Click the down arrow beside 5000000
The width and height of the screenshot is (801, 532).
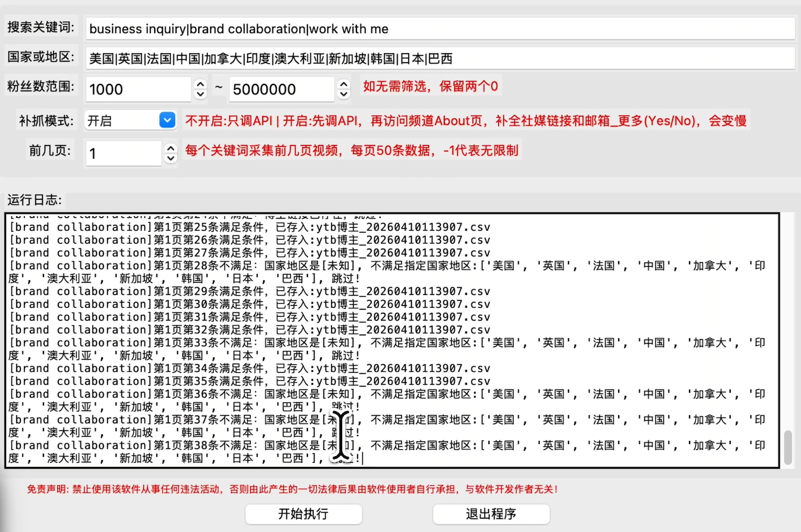[x=342, y=93]
